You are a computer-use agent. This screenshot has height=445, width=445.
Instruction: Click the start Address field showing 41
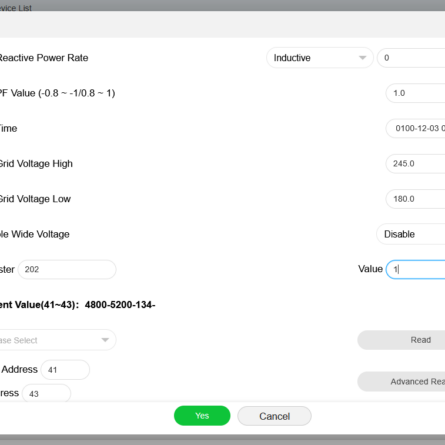coord(65,370)
